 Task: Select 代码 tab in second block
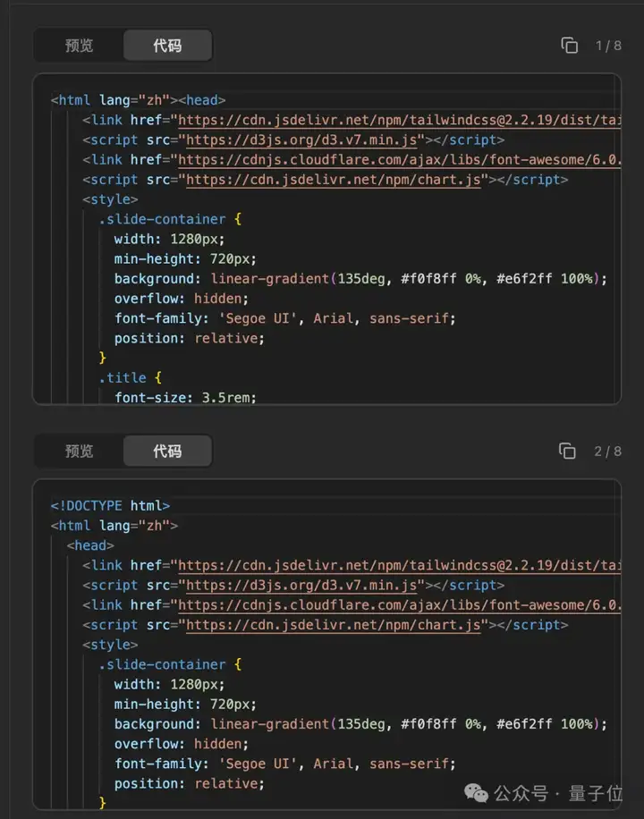pyautogui.click(x=166, y=451)
